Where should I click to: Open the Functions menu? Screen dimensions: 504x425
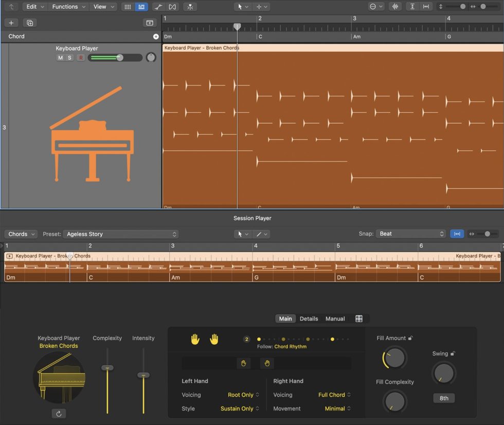pyautogui.click(x=68, y=7)
